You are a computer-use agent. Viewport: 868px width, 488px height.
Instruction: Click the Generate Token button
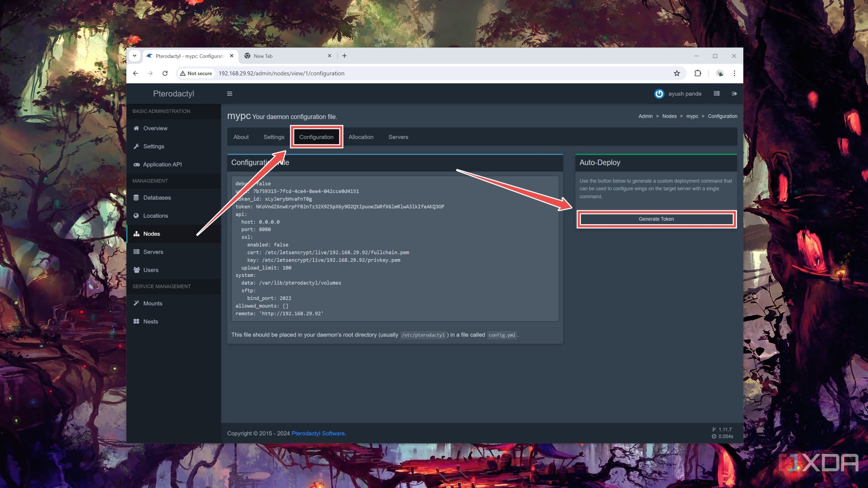click(x=656, y=219)
